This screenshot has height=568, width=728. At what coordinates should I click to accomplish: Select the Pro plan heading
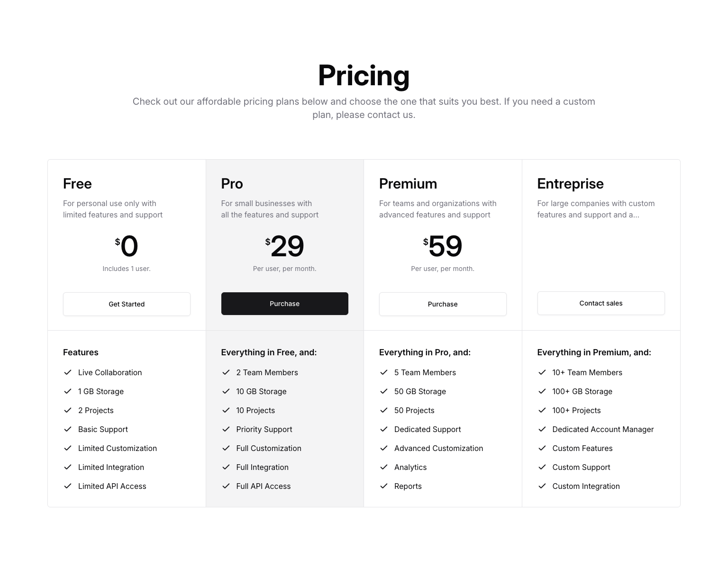tap(232, 183)
